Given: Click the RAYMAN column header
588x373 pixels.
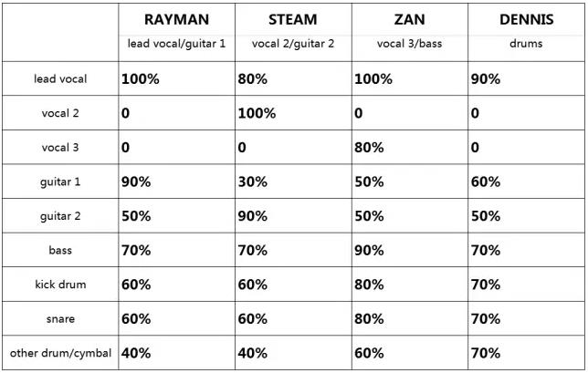Looking at the screenshot, I should coord(176,20).
